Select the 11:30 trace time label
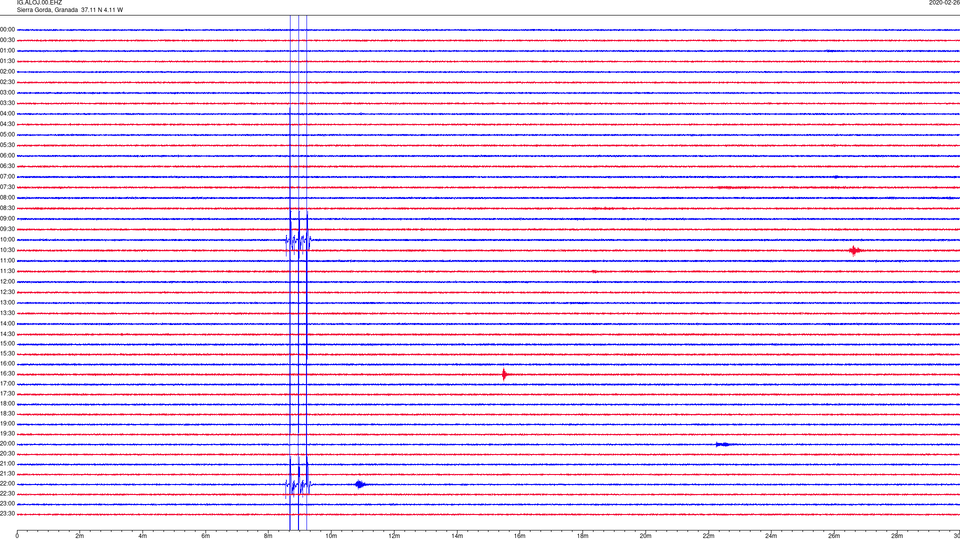Screen dimensions: 960x540 pyautogui.click(x=7, y=271)
